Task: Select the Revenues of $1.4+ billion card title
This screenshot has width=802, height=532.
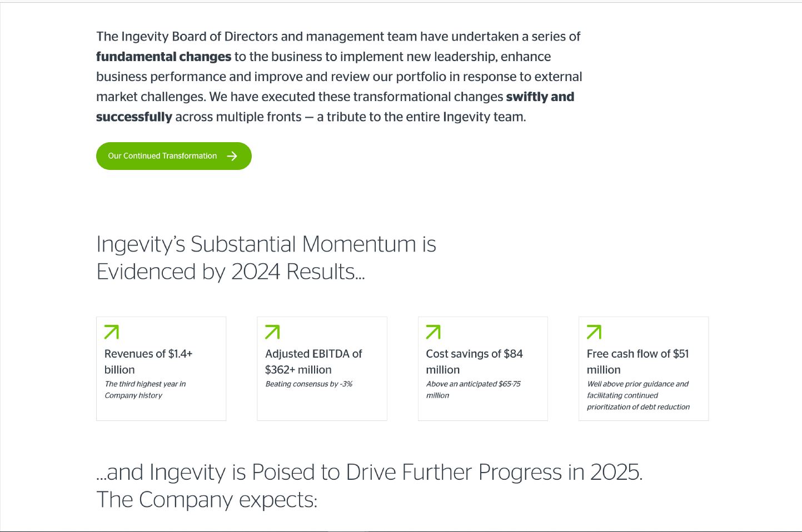Action: pos(148,362)
